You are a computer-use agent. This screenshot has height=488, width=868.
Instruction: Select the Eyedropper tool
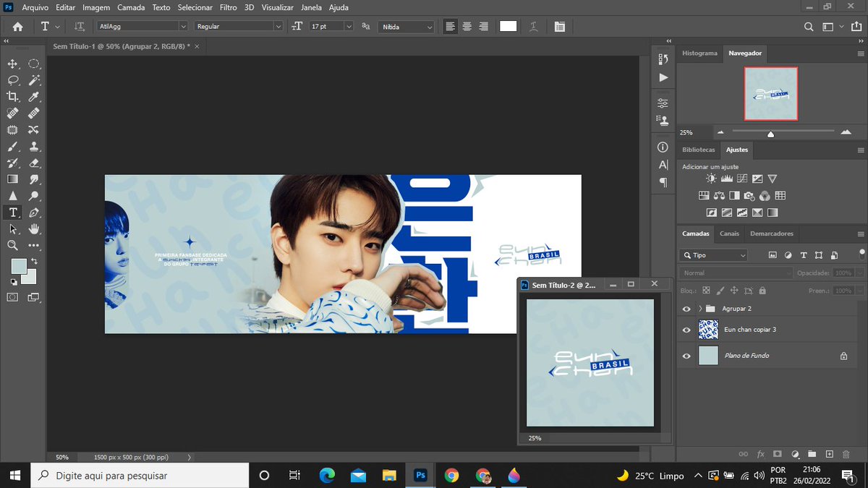33,97
